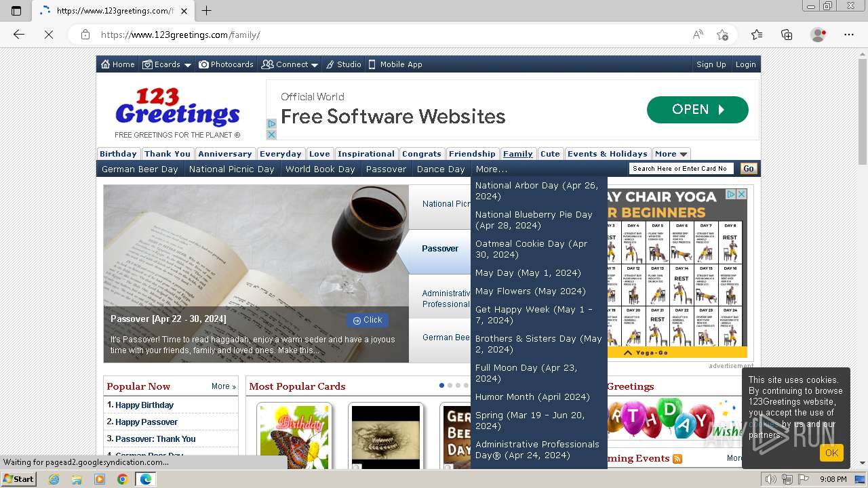Select the Thank You category tab
The height and width of the screenshot is (488, 868).
167,154
